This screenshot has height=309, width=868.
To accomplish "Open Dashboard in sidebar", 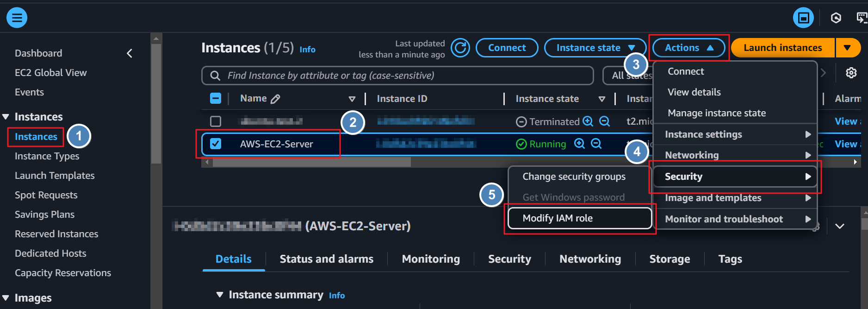I will coord(38,53).
